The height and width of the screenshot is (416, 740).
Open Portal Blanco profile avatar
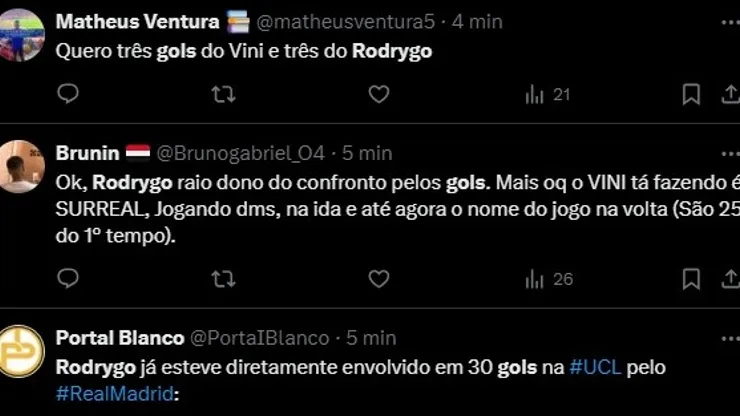click(21, 351)
